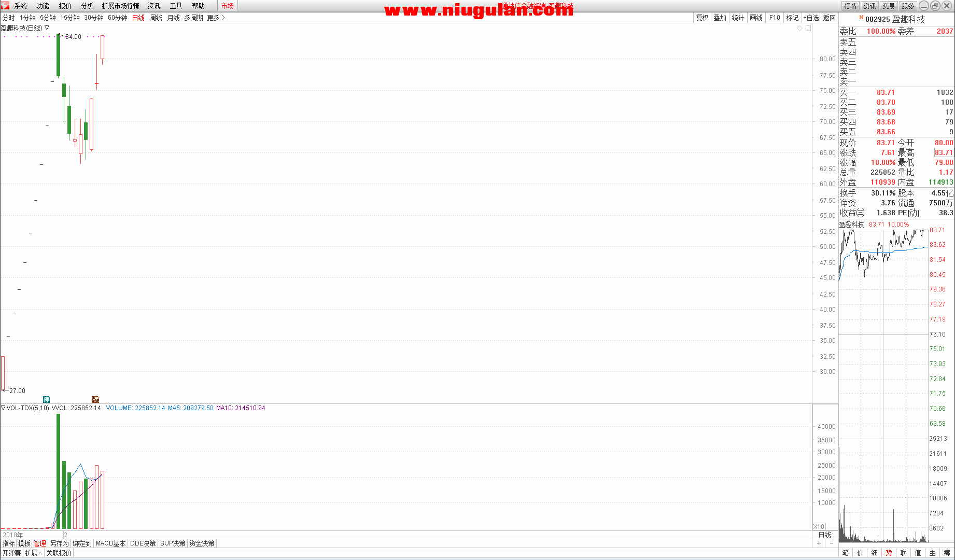955x560 pixels.
Task: Select the MACD基本 template
Action: [x=111, y=543]
